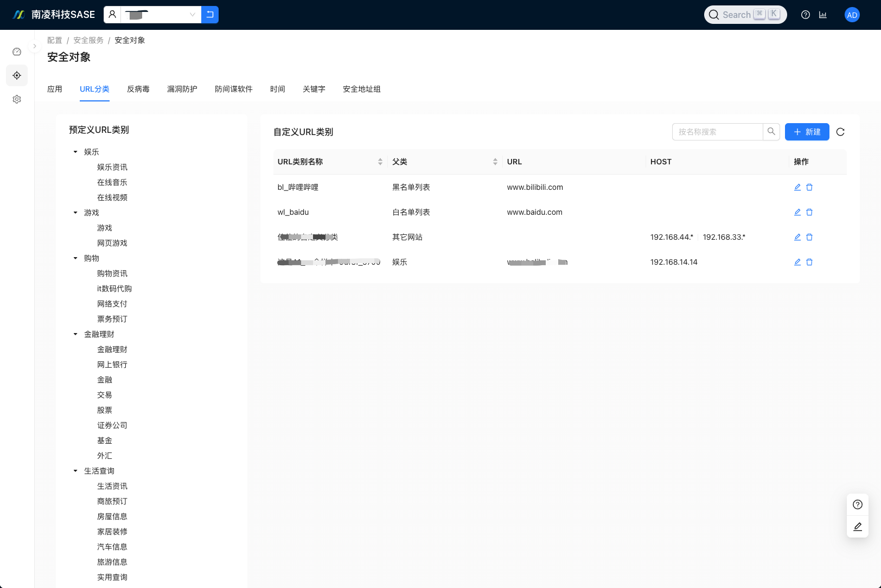Select 外汇 in the URL tree
This screenshot has width=881, height=588.
[105, 456]
